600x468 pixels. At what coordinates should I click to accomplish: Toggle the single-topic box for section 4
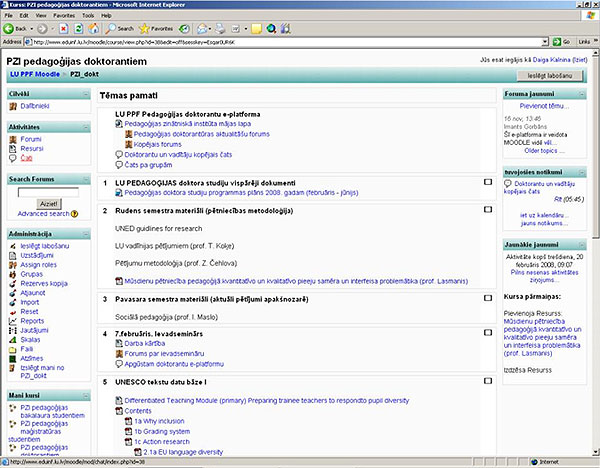click(x=488, y=333)
